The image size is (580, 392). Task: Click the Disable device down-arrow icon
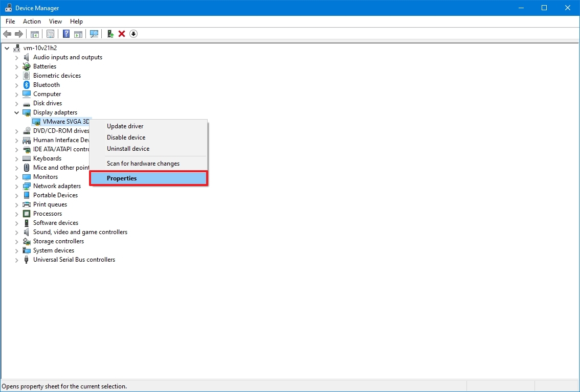[x=133, y=34]
